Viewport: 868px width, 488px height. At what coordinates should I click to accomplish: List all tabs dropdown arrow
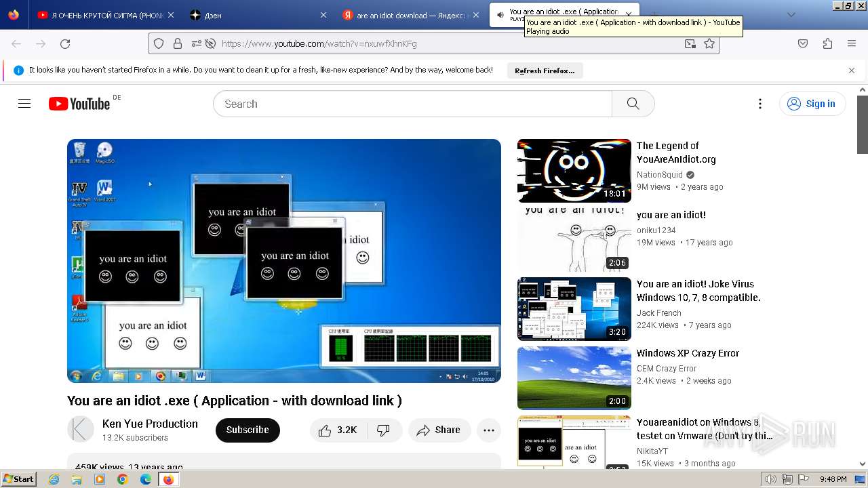[791, 15]
